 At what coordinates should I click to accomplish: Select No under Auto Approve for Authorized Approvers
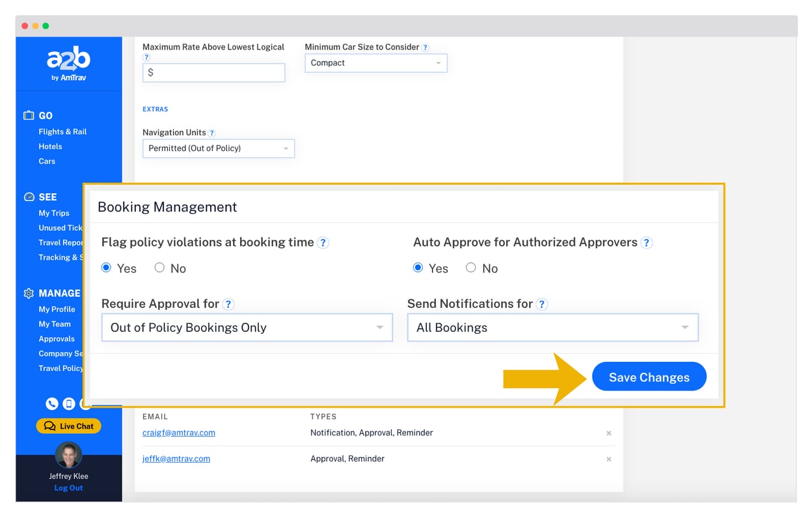471,267
